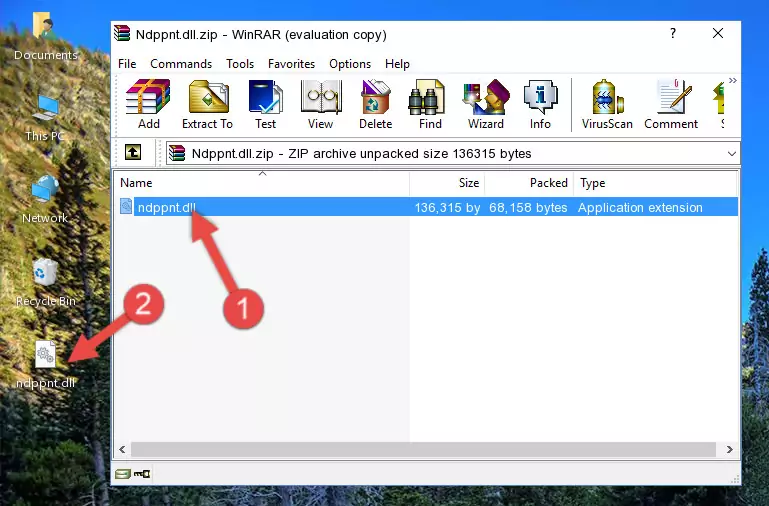769x506 pixels.
Task: Sort by the Name column header
Action: tap(262, 183)
